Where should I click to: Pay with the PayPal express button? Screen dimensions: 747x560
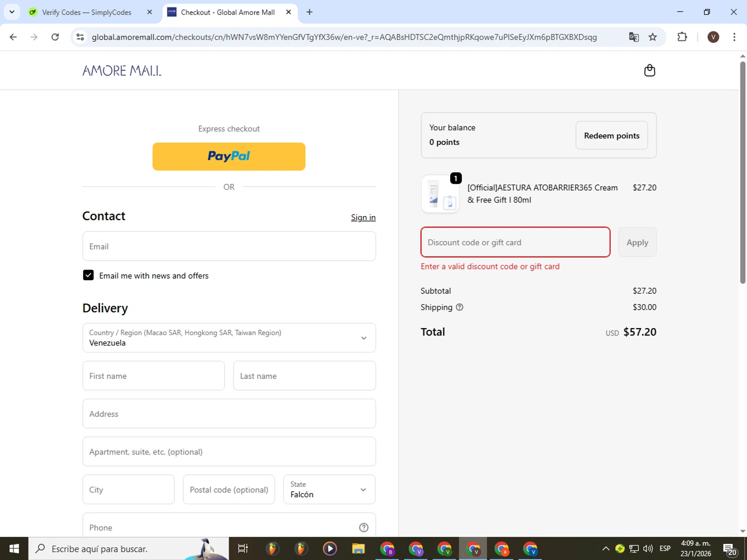click(229, 156)
